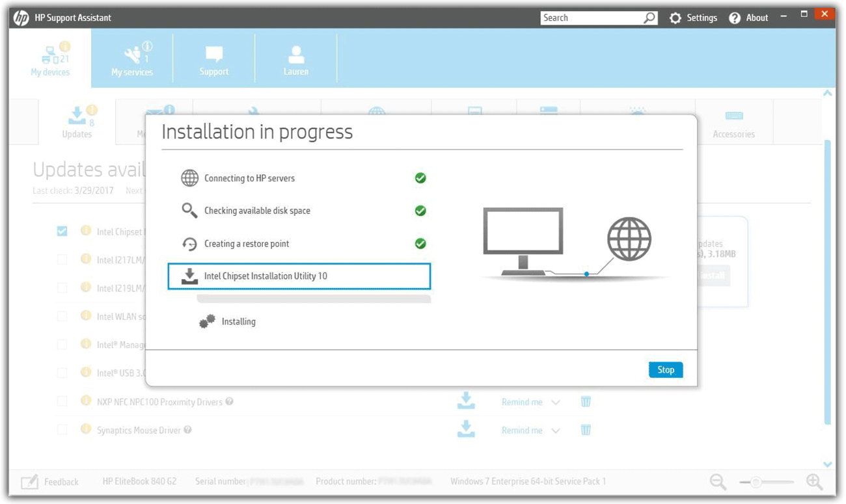Switch to My services tab
This screenshot has width=846, height=504.
point(132,59)
